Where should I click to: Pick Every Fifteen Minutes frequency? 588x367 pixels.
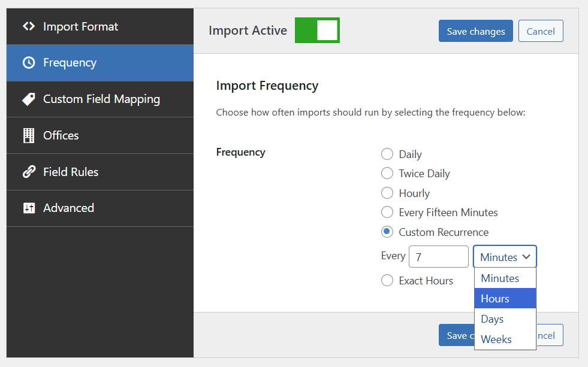click(387, 212)
